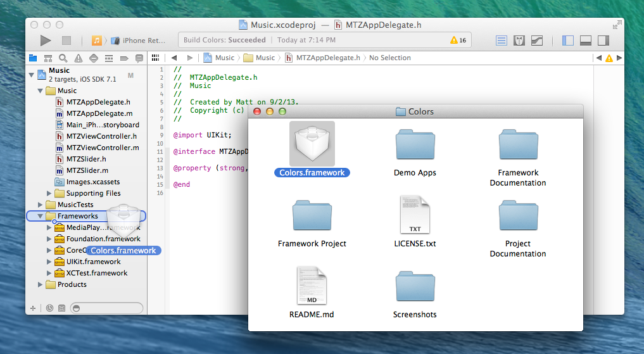Image resolution: width=644 pixels, height=354 pixels.
Task: Click the add (+) button in navigator
Action: [x=33, y=308]
